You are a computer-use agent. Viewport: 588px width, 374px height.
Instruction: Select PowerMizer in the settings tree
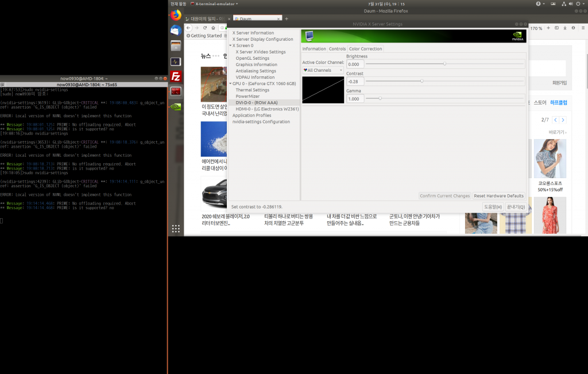pyautogui.click(x=247, y=97)
